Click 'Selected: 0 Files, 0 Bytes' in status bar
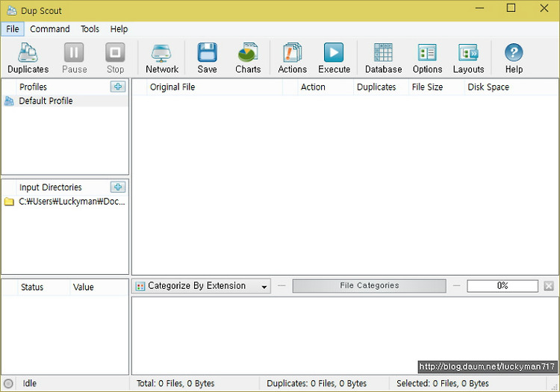 point(443,384)
